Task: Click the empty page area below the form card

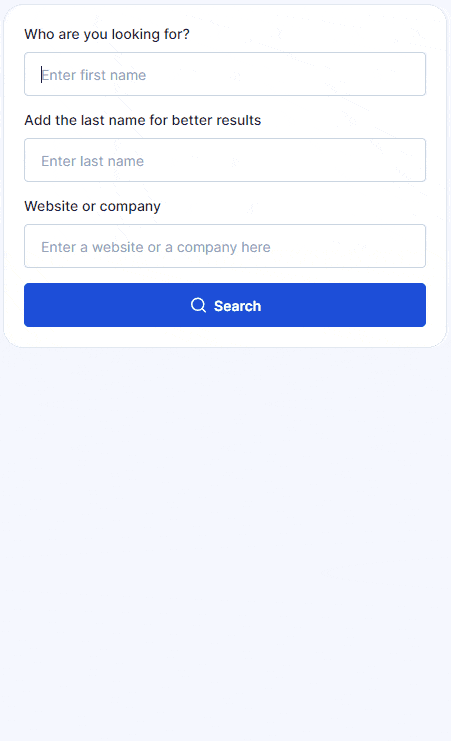Action: [x=225, y=543]
